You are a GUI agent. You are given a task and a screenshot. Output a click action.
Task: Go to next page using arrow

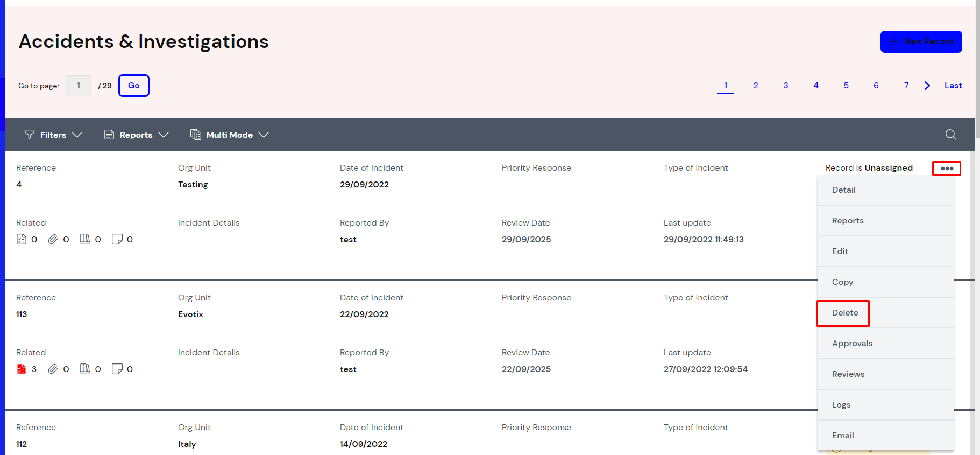click(927, 86)
